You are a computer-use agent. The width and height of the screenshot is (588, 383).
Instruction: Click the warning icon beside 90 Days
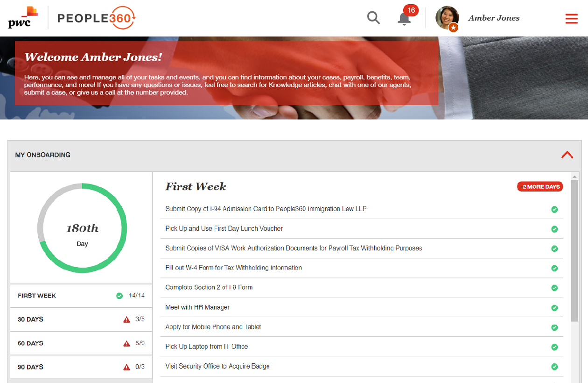126,367
